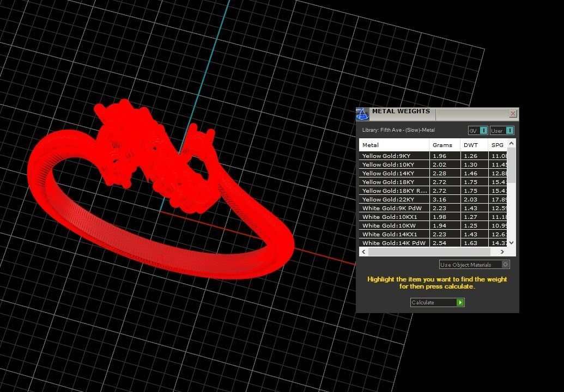
Task: Click the 1.27 DWT value
Action: (x=470, y=217)
